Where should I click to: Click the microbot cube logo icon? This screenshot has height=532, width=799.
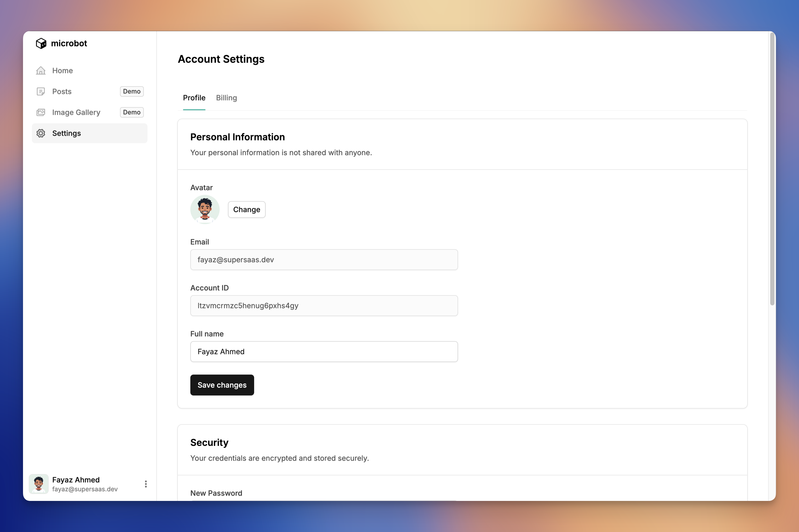tap(41, 43)
